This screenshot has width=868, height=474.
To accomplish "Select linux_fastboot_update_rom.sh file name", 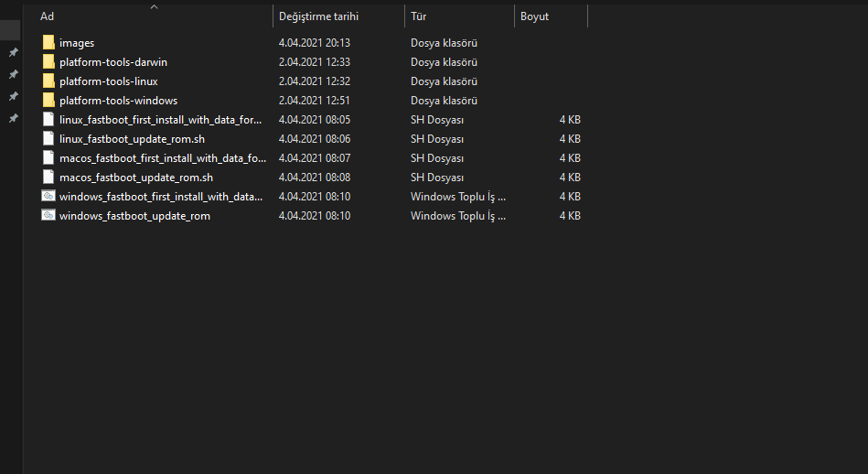I will [x=133, y=138].
